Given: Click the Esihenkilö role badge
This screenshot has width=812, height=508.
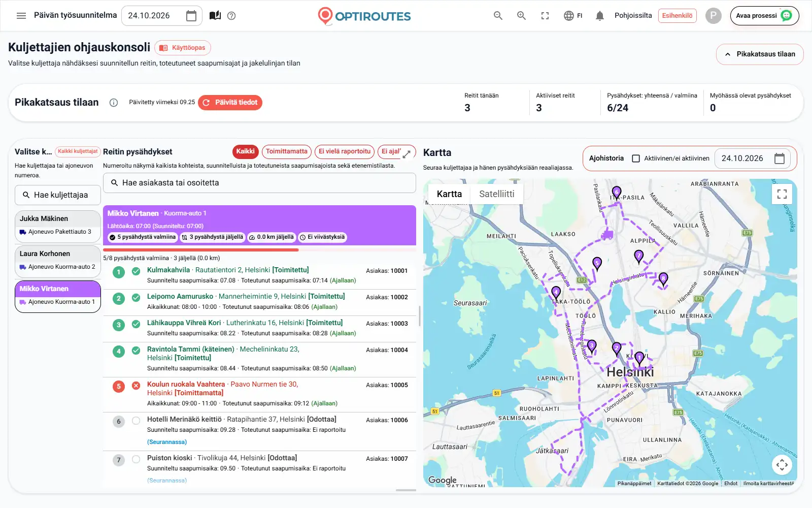Looking at the screenshot, I should [x=677, y=16].
